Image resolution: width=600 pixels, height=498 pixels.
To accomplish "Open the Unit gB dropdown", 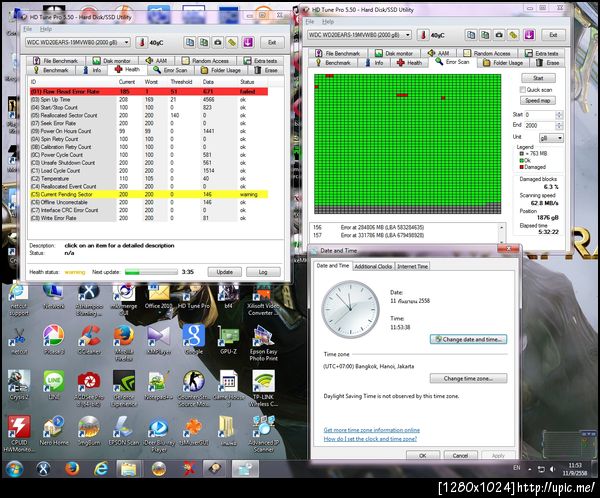I will (x=551, y=138).
